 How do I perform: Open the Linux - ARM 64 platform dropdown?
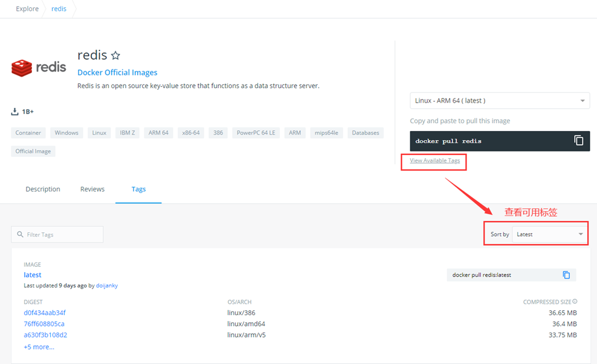[500, 100]
